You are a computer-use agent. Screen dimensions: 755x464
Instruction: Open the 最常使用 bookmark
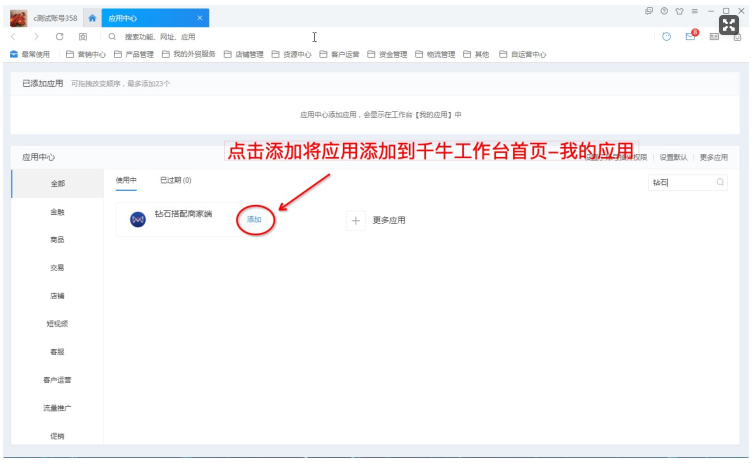click(30, 54)
